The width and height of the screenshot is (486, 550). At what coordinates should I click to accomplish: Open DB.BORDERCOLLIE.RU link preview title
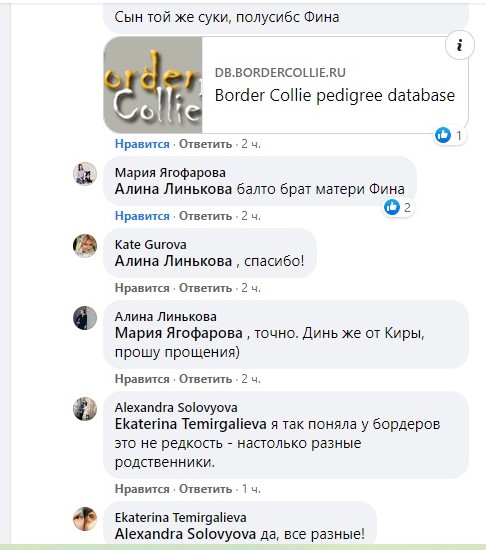click(x=335, y=95)
